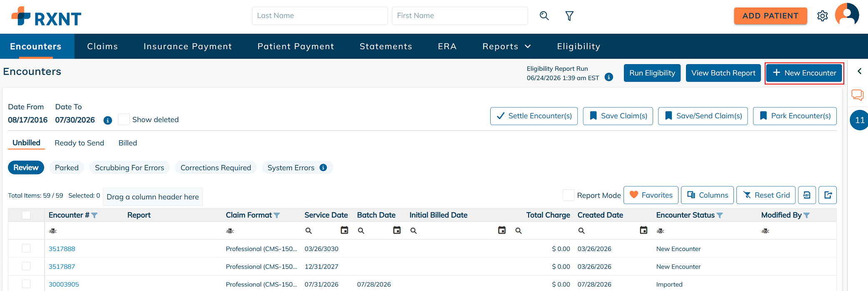Open the Batch Date calendar picker
This screenshot has width=868, height=291.
397,230
